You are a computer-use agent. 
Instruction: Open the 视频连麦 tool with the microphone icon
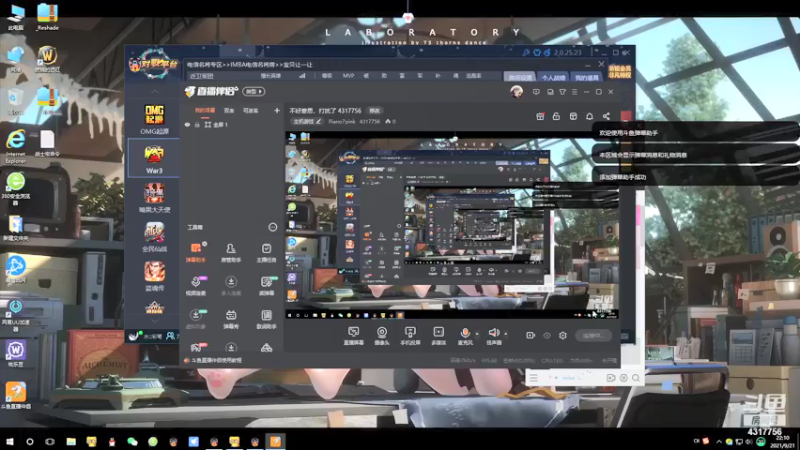coord(195,286)
